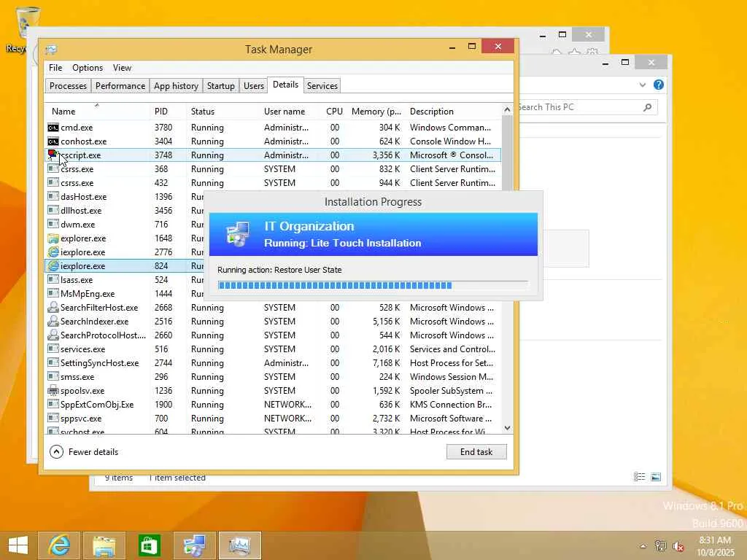Switch to the Performance tab
Image resolution: width=747 pixels, height=560 pixels.
pyautogui.click(x=120, y=86)
